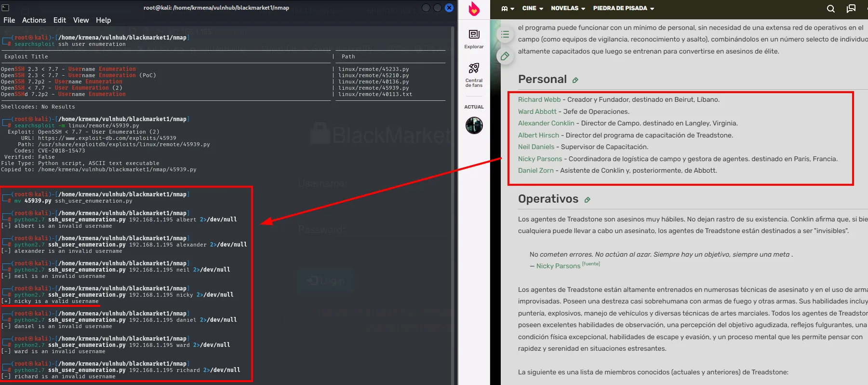Click the wiki search magnifier icon
The image size is (868, 385).
click(x=831, y=8)
